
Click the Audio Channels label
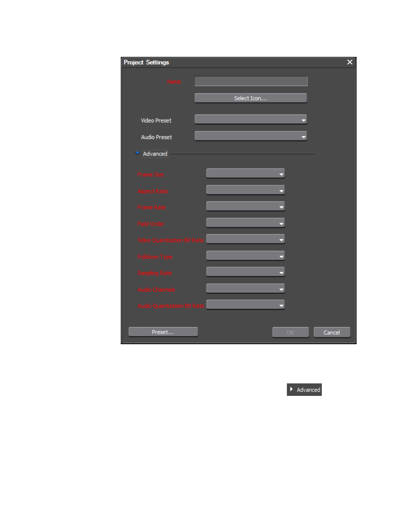coord(156,289)
